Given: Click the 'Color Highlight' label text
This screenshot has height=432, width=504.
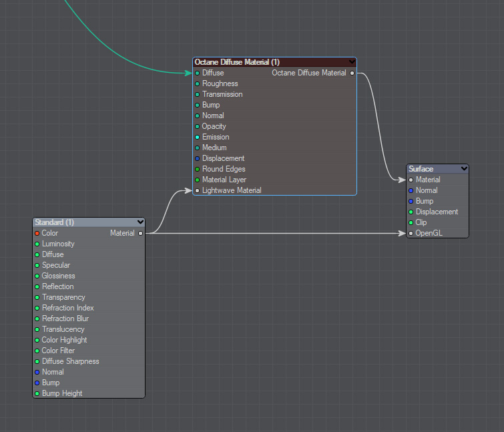Looking at the screenshot, I should 64,340.
